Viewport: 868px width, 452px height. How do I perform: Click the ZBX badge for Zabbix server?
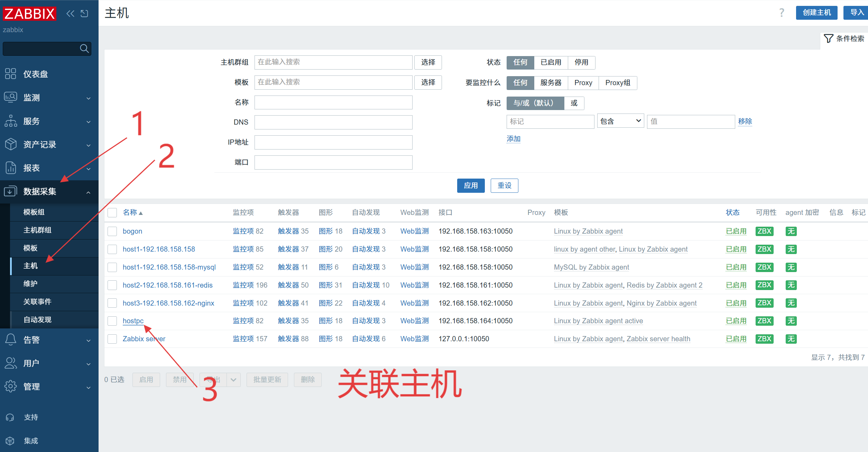pos(765,339)
